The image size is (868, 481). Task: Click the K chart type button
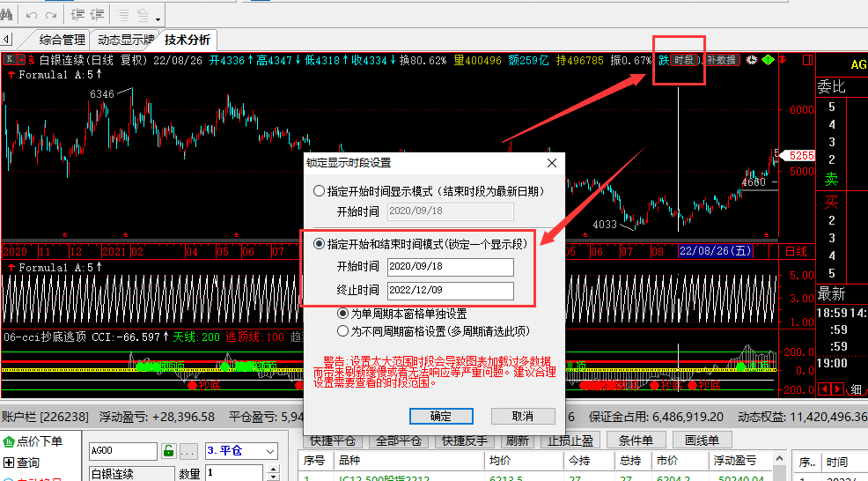pyautogui.click(x=10, y=59)
